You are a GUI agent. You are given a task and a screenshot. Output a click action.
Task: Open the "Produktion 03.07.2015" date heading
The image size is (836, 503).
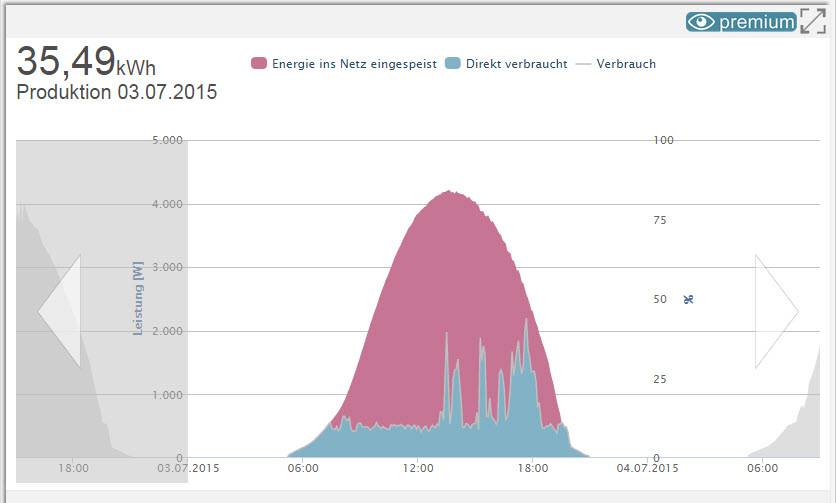click(117, 92)
